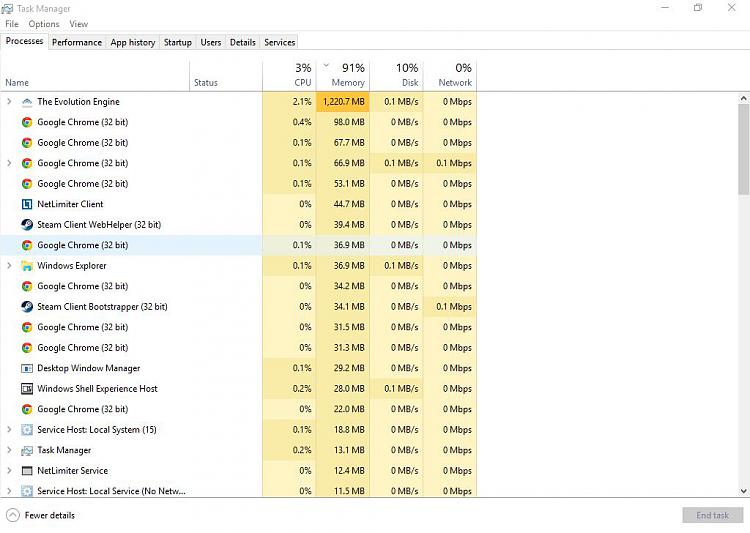Image resolution: width=750 pixels, height=533 pixels.
Task: Switch to the App history tab
Action: click(x=133, y=42)
